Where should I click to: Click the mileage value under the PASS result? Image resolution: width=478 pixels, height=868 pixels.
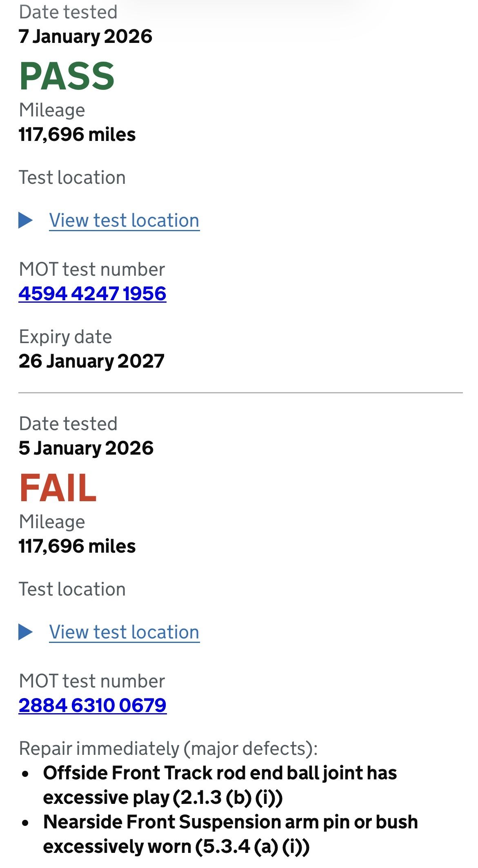click(77, 135)
